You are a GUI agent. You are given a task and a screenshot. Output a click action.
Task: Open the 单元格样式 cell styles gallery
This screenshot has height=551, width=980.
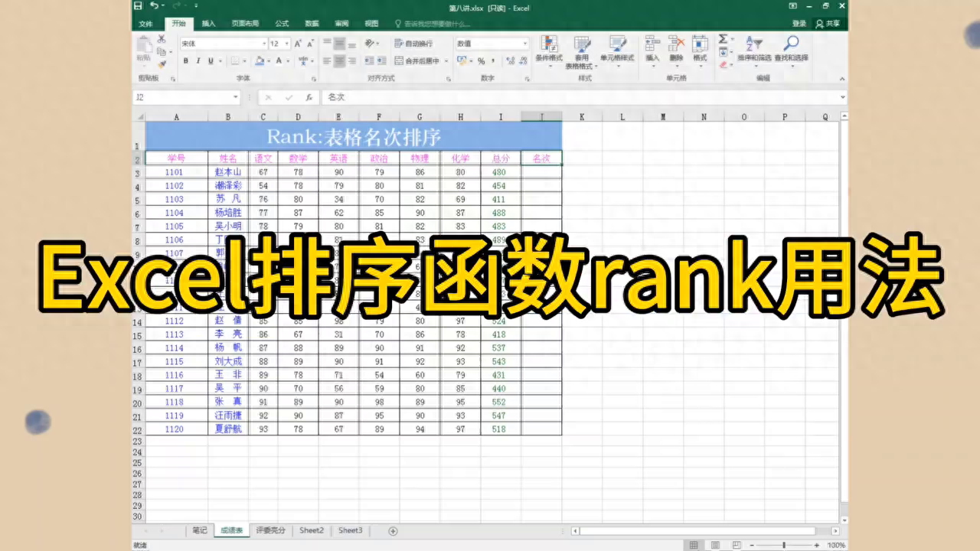(616, 51)
